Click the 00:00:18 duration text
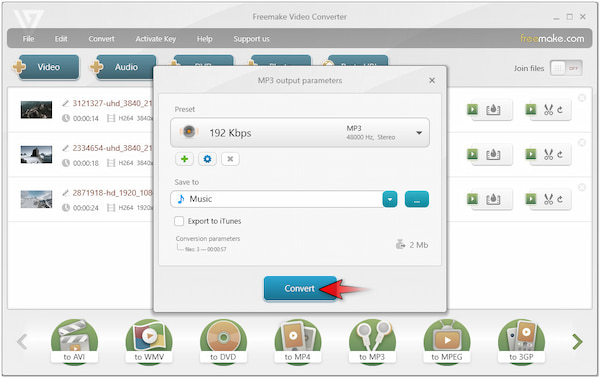The height and width of the screenshot is (378, 600). (86, 163)
